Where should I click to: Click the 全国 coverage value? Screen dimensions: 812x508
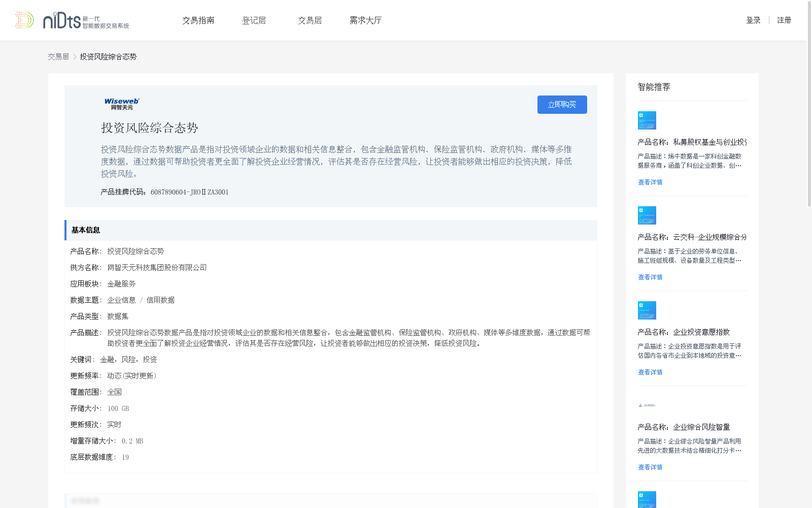click(x=114, y=392)
